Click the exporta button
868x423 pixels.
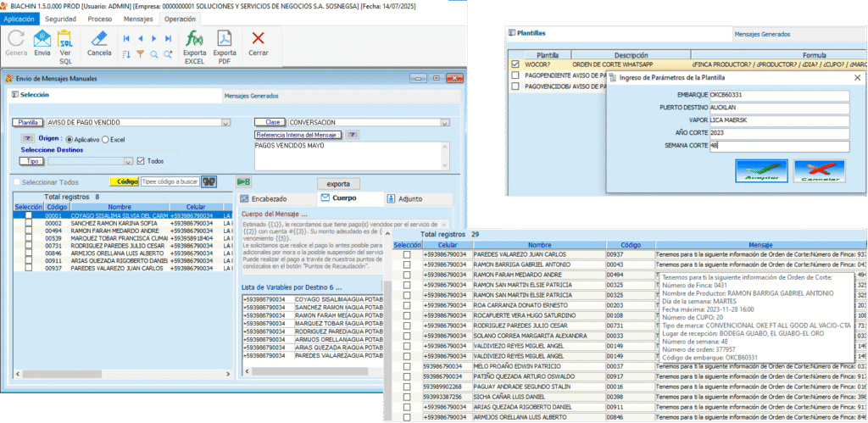point(338,184)
